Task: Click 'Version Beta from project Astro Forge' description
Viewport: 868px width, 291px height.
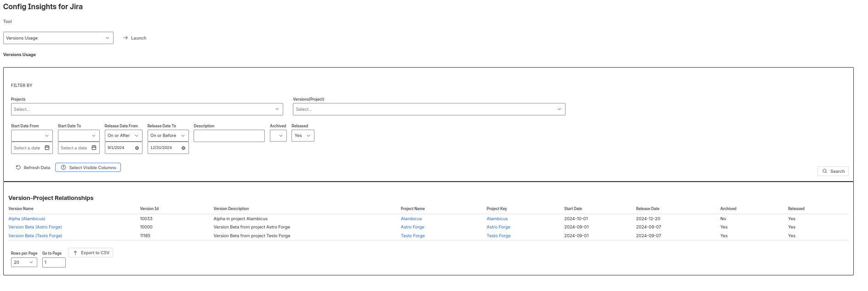Action: coord(252,227)
